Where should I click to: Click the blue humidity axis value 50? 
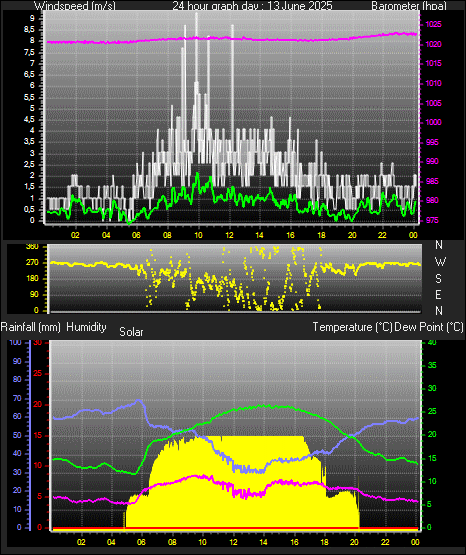[17, 435]
